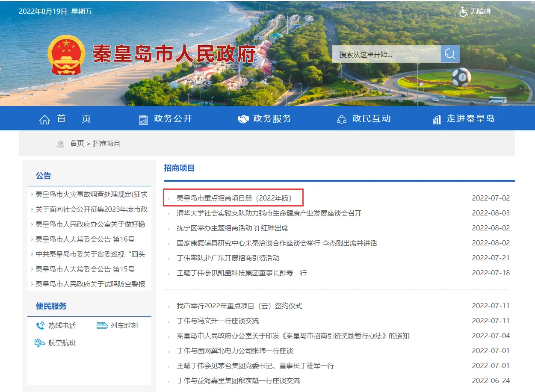
Task: Open 走进秦皇岛 in the navigation bar
Action: pos(470,119)
